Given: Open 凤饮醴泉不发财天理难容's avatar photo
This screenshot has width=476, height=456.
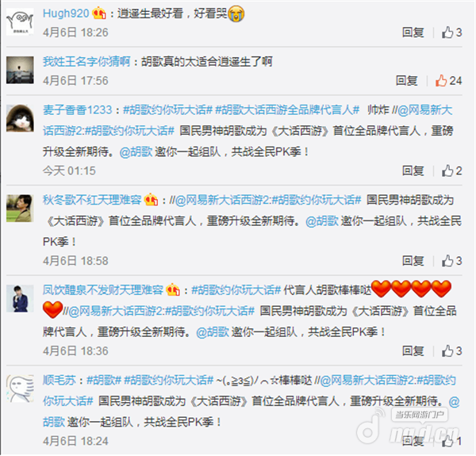Looking at the screenshot, I should click(x=20, y=298).
